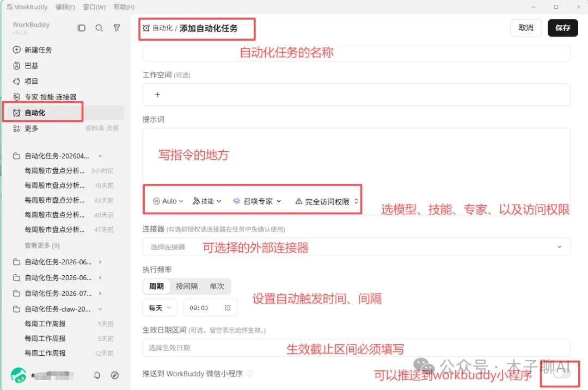Open 每周股市盘点分析 from 5小时前

tap(69, 171)
